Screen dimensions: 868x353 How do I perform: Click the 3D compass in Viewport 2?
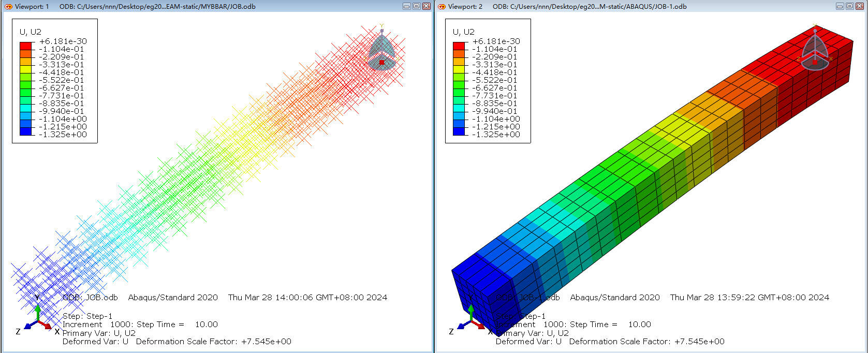click(x=815, y=50)
